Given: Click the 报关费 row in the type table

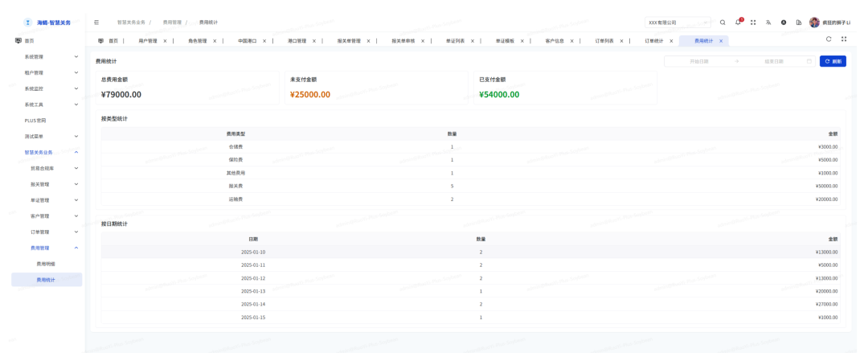Looking at the screenshot, I should coord(470,186).
